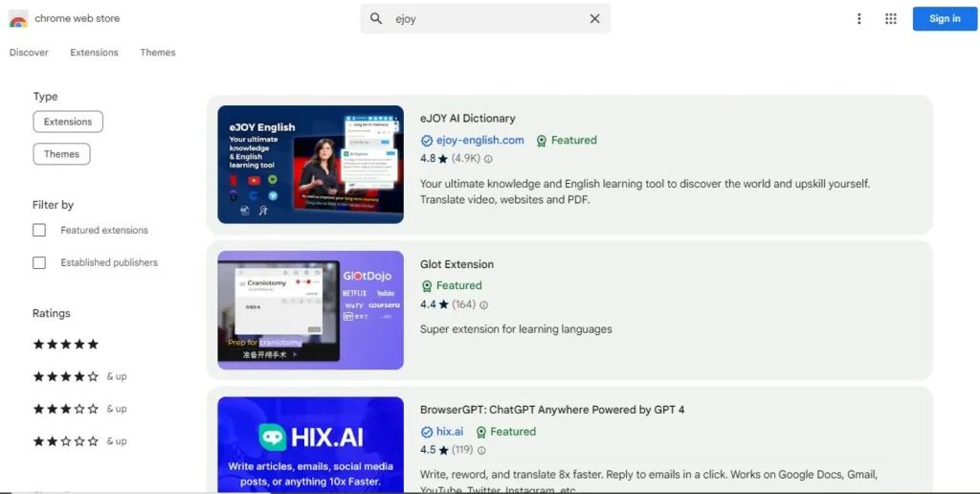Click the Chrome Web Store rainbow logo
Image resolution: width=980 pixels, height=494 pixels.
tap(19, 19)
